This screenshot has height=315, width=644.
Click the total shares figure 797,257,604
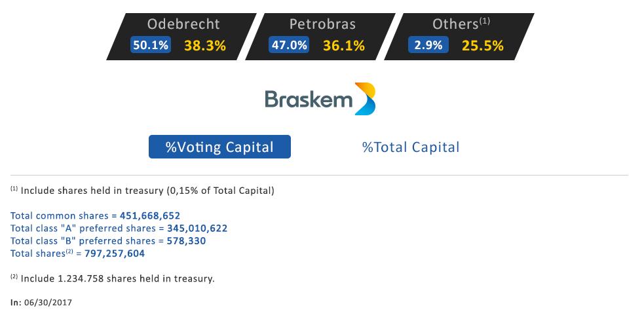coord(115,253)
